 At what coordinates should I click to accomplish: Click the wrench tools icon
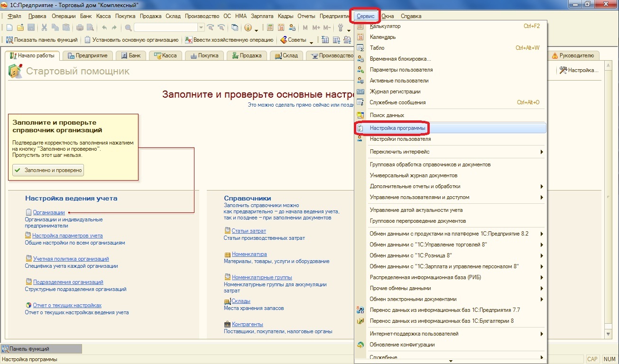[340, 27]
